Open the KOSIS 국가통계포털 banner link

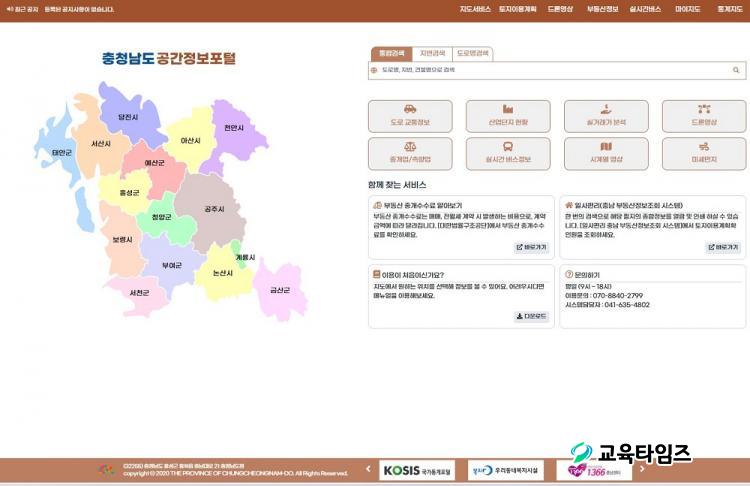click(x=417, y=470)
